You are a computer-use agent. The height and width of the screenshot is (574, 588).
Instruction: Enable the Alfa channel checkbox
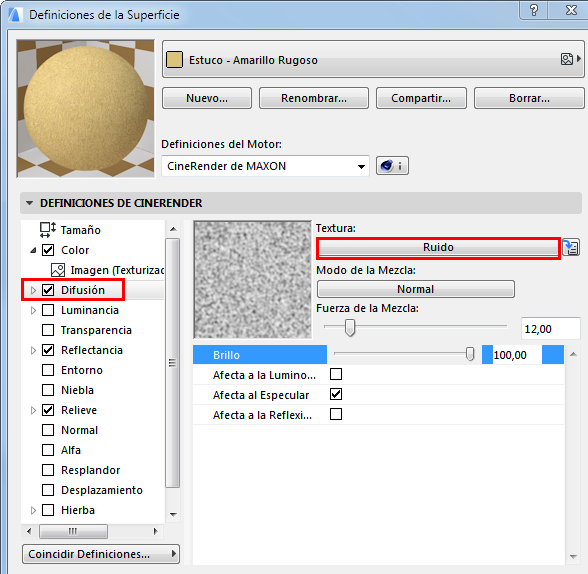[x=48, y=450]
